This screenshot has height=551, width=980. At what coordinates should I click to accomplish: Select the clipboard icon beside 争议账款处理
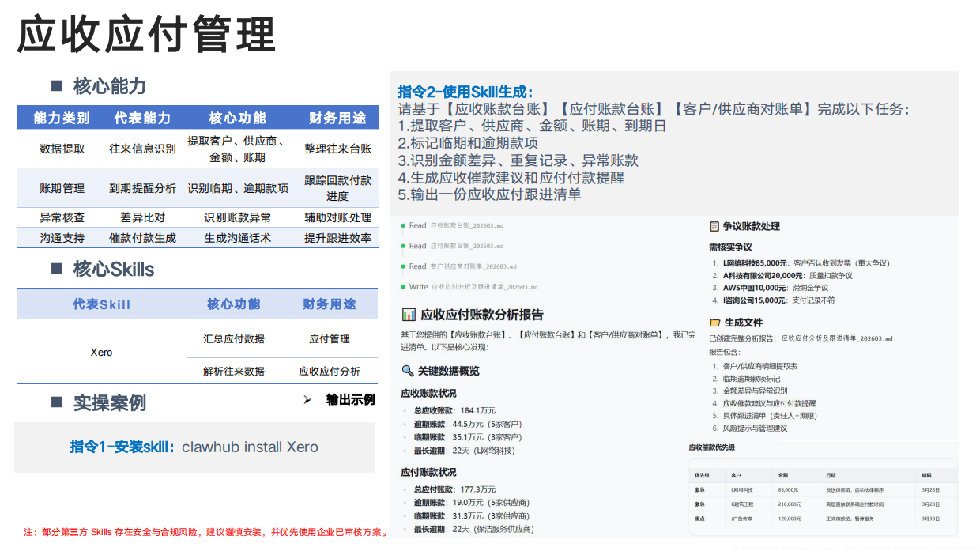[x=714, y=225]
